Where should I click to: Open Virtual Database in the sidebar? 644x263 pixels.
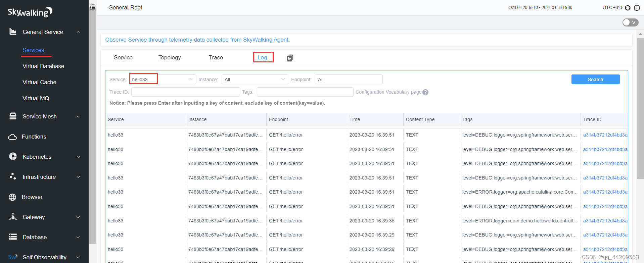pyautogui.click(x=43, y=66)
